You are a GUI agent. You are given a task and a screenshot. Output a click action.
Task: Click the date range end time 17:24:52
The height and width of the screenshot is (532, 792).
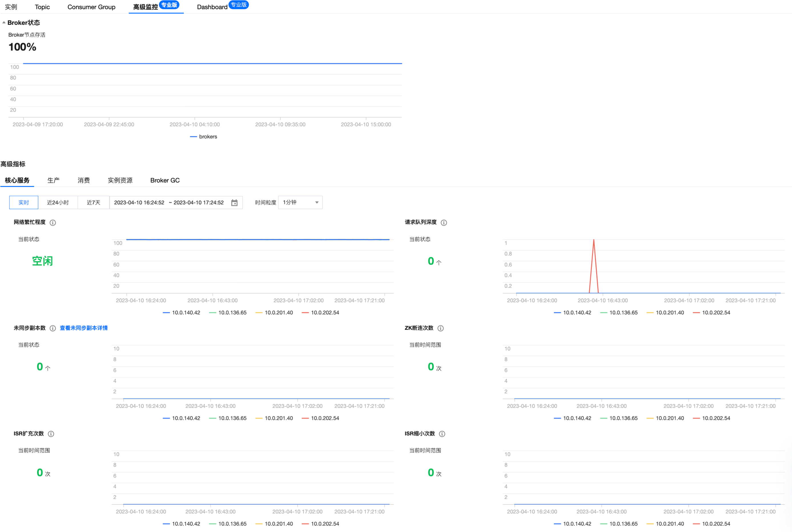199,202
